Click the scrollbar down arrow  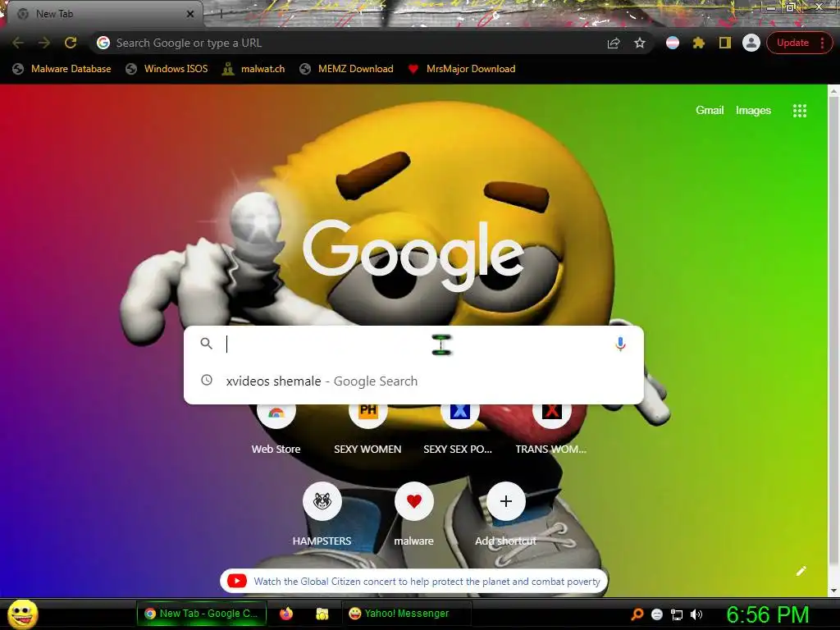point(833,591)
